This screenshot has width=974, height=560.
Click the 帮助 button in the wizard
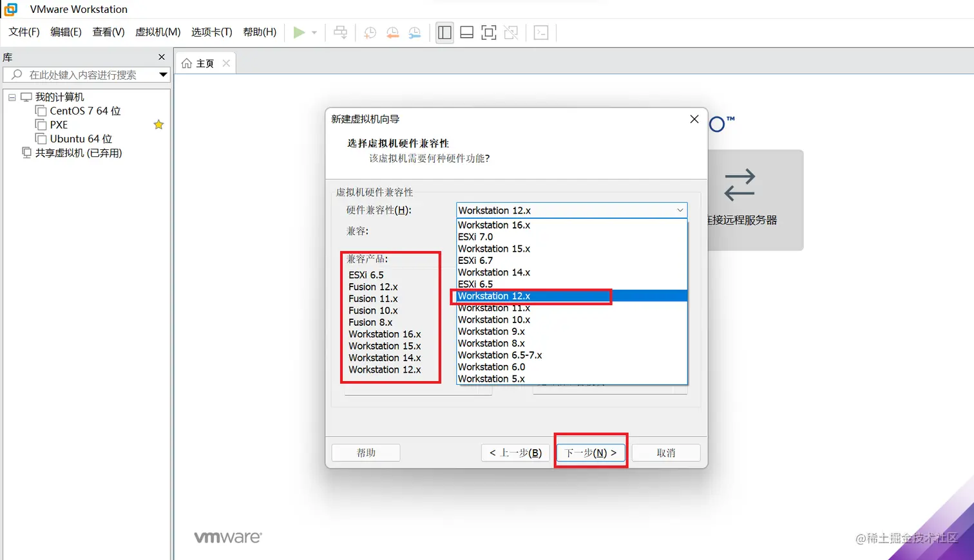tap(366, 453)
